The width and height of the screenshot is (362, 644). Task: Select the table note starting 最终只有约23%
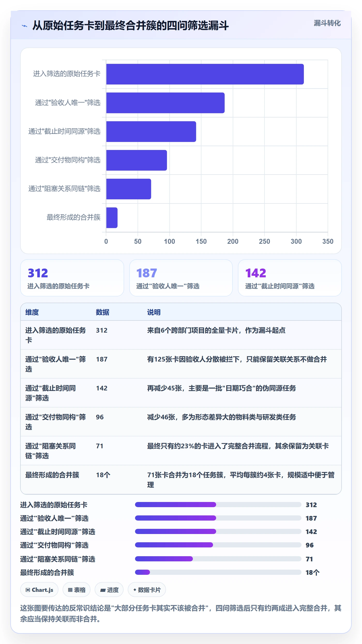click(238, 446)
